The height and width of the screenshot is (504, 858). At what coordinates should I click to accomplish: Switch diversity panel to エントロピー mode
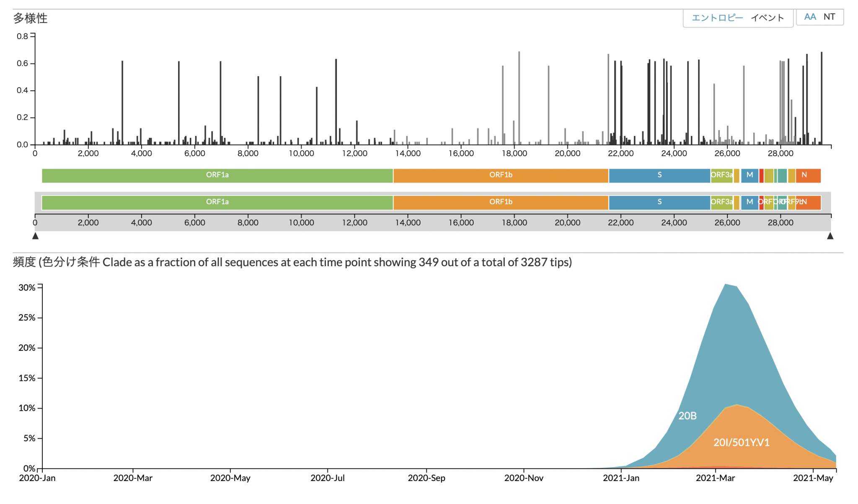click(717, 18)
